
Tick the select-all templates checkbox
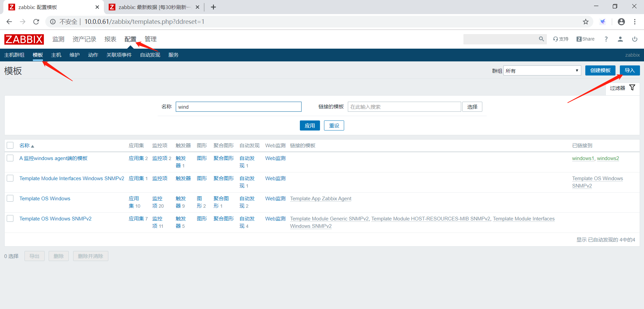[10, 145]
